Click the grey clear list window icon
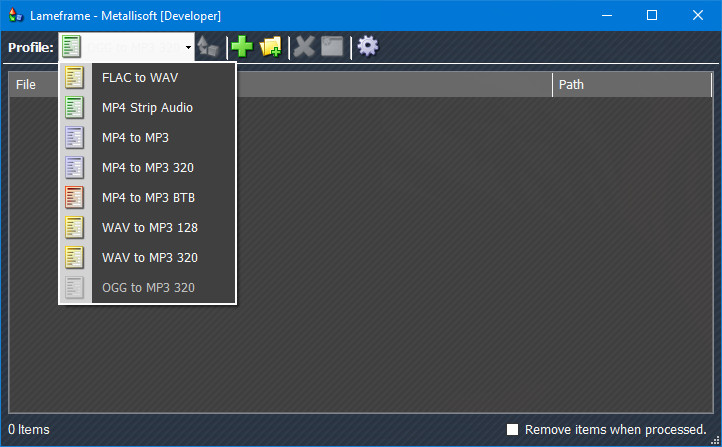This screenshot has height=447, width=722. click(332, 47)
